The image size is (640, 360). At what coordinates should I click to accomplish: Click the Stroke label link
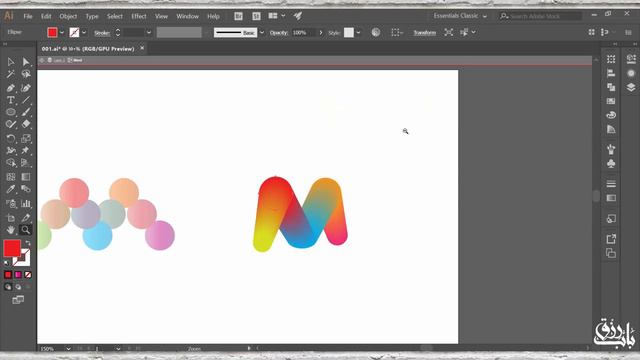(102, 33)
